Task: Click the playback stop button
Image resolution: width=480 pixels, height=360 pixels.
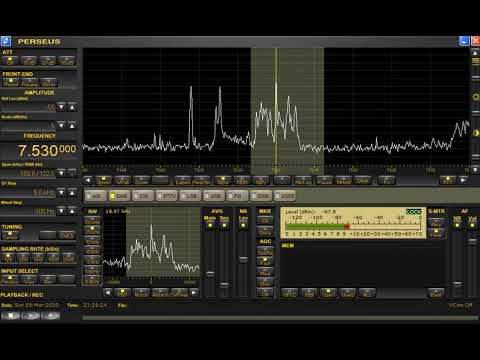Action: (x=11, y=315)
